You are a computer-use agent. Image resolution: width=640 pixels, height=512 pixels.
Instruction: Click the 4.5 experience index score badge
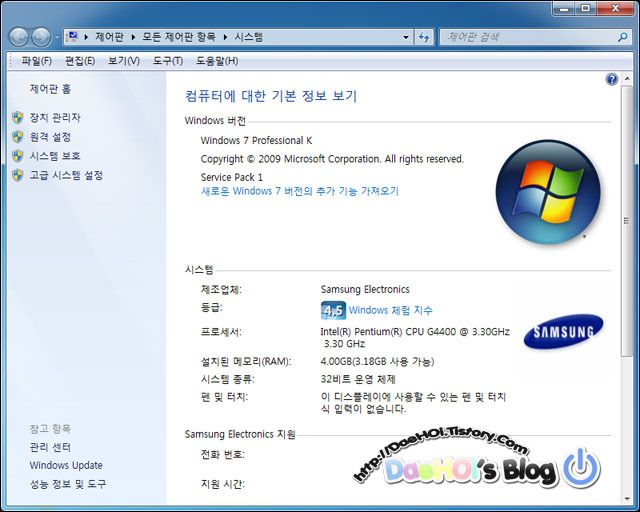333,310
